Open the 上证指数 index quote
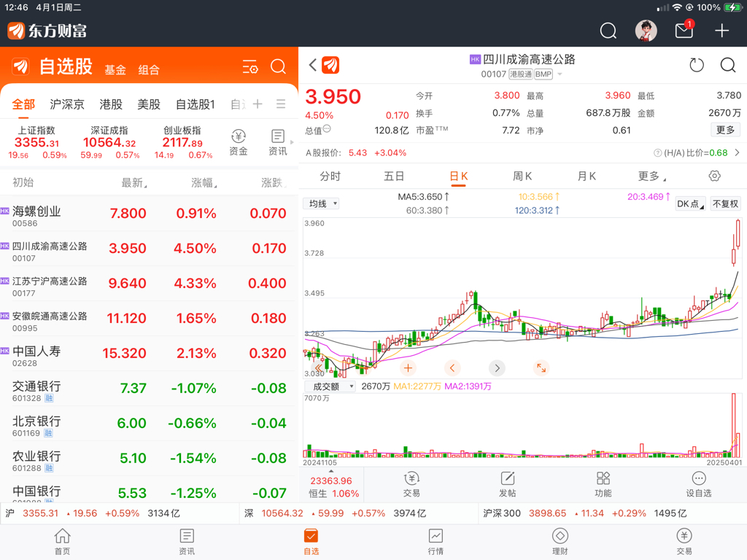 tap(37, 142)
